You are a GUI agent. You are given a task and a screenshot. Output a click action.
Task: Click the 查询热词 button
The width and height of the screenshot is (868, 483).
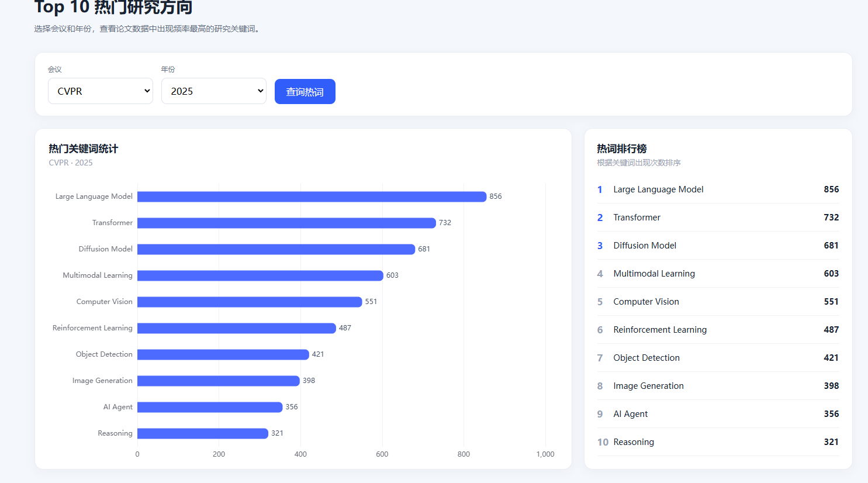click(305, 92)
